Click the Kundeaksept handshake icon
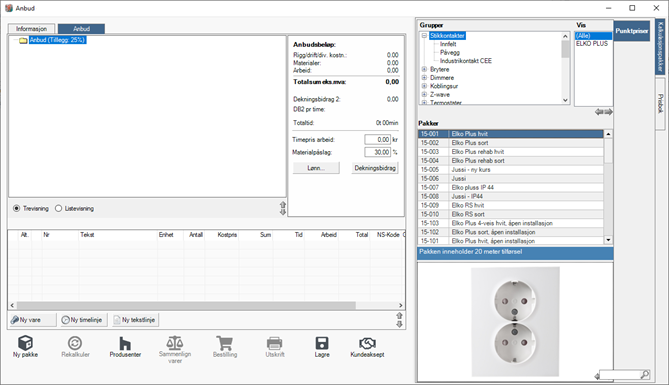 point(367,343)
